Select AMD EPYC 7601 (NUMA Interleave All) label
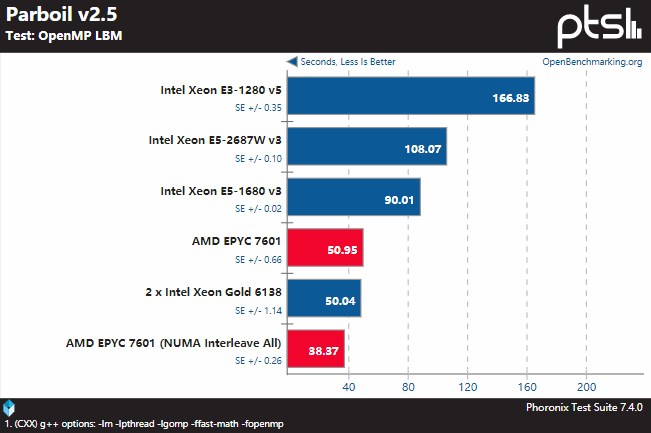 (174, 343)
